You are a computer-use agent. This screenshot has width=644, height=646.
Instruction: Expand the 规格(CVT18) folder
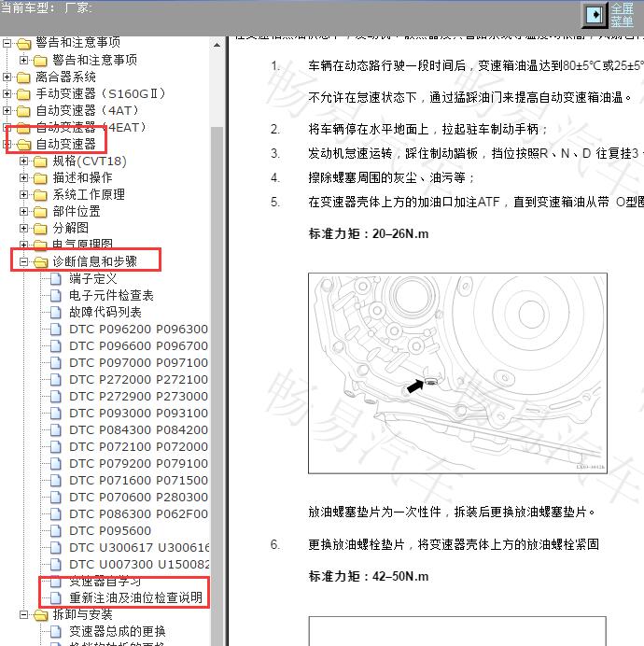tap(24, 161)
